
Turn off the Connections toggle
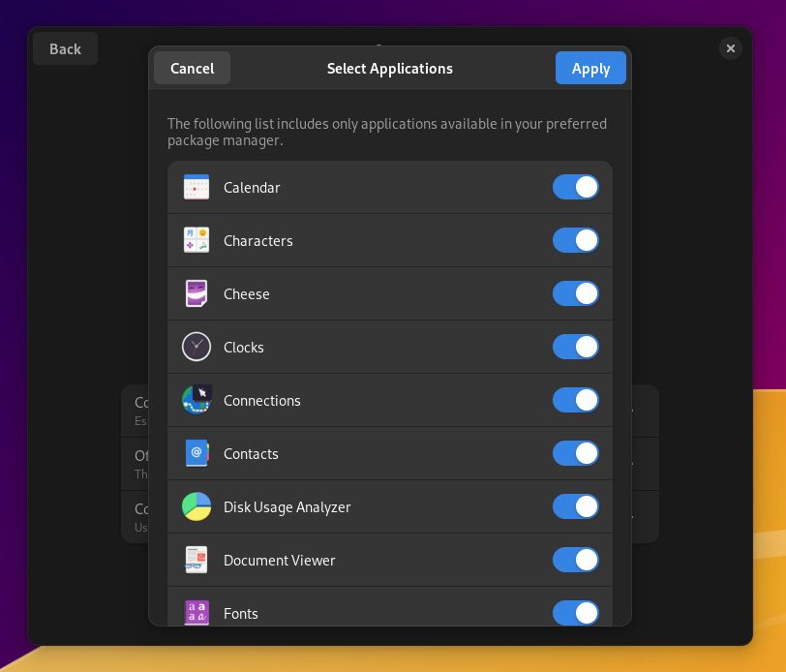576,400
